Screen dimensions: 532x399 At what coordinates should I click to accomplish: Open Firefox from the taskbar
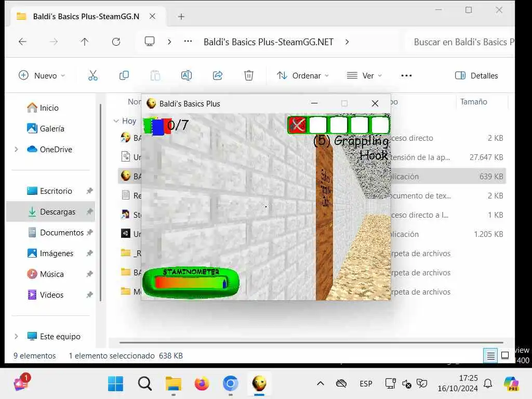tap(202, 384)
